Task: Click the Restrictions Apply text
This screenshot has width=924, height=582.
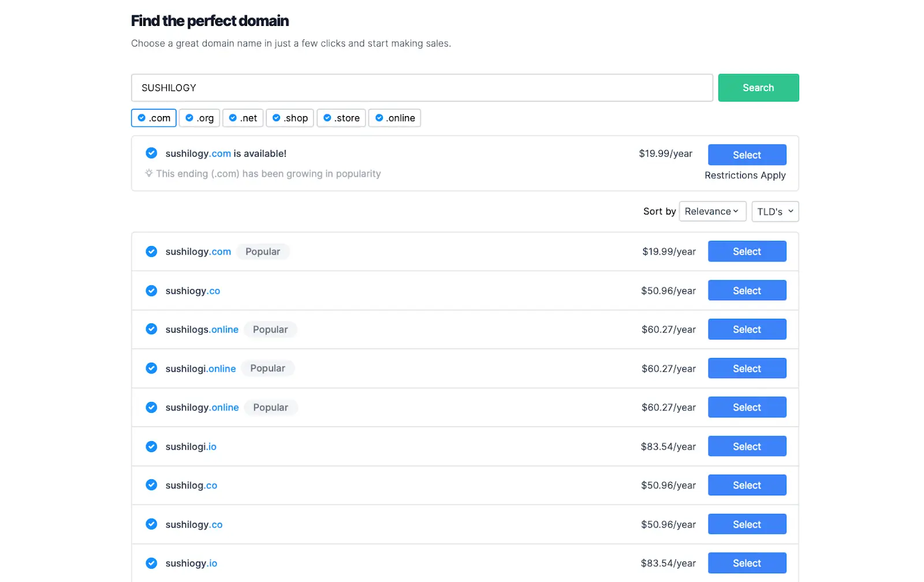Action: coord(745,175)
